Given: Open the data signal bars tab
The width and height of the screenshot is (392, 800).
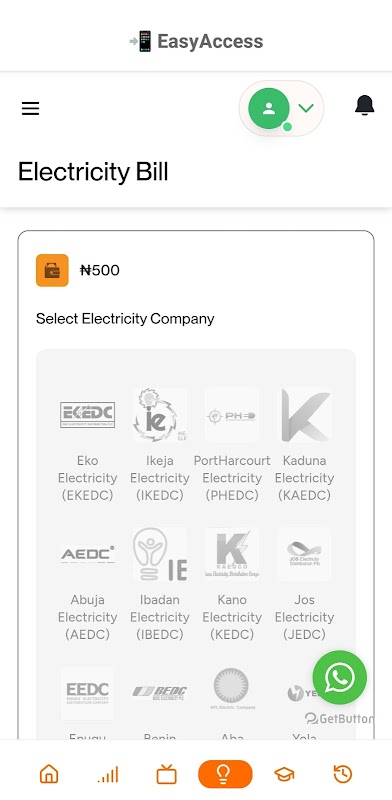Looking at the screenshot, I should tap(108, 774).
